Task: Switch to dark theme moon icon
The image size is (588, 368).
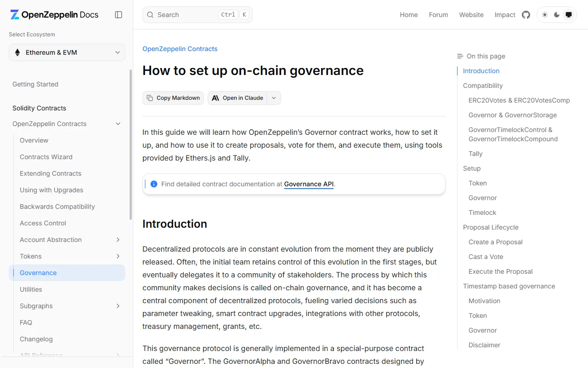Action: tap(557, 15)
